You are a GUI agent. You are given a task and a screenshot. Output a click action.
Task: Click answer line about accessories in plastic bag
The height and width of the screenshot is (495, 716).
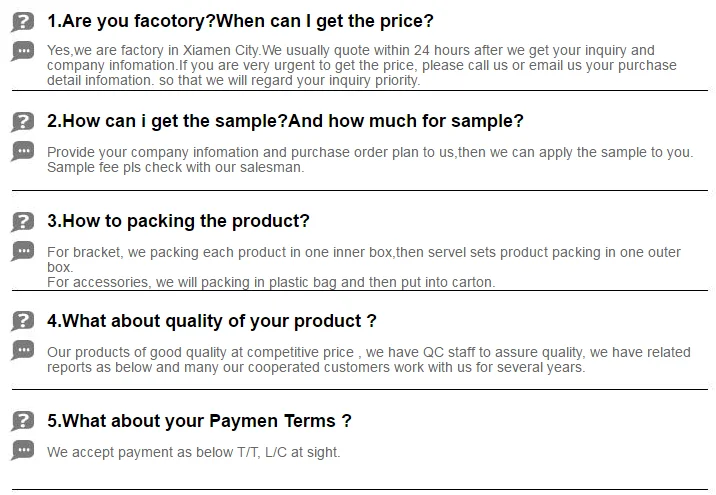pyautogui.click(x=270, y=282)
